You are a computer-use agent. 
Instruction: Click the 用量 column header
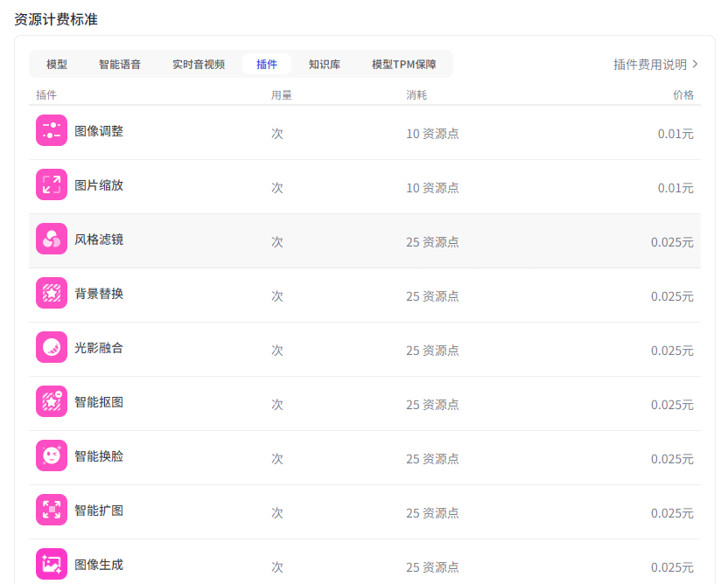click(x=282, y=95)
